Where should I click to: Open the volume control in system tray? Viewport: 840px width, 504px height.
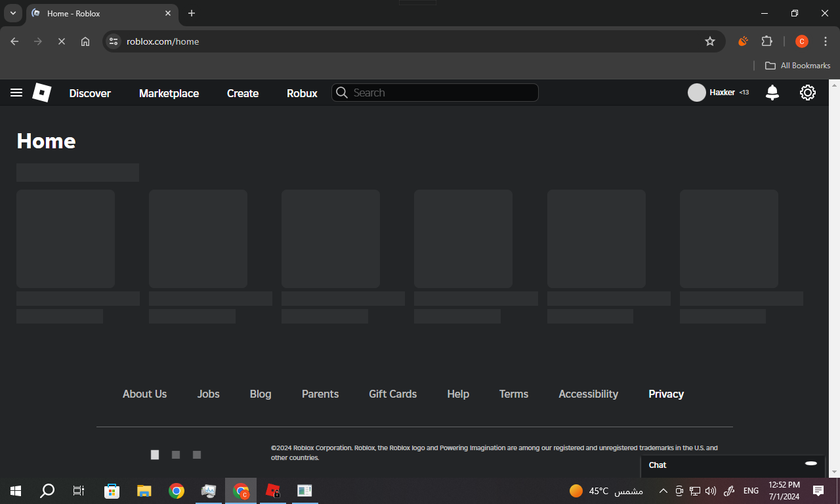coord(711,491)
